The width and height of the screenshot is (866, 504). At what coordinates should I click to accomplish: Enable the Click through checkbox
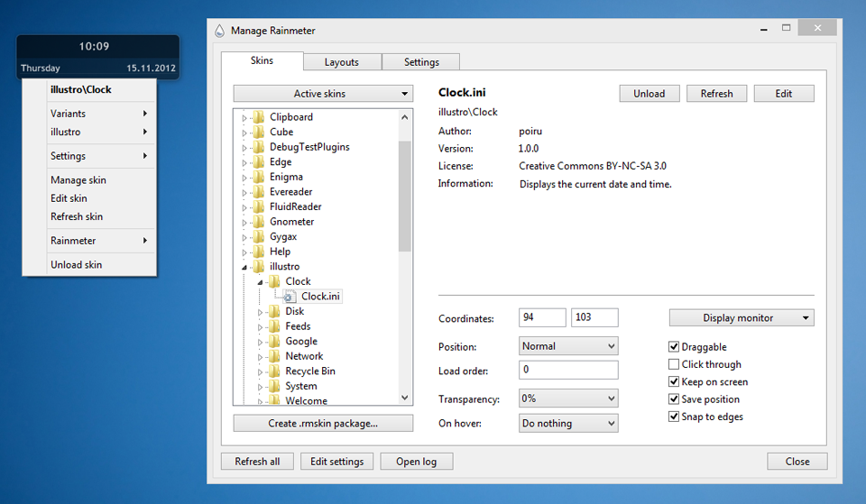pyautogui.click(x=674, y=364)
